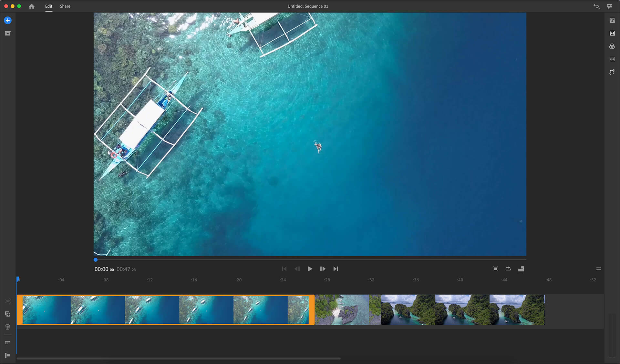620x364 pixels.
Task: Click the track controls icon below trash
Action: 8,342
